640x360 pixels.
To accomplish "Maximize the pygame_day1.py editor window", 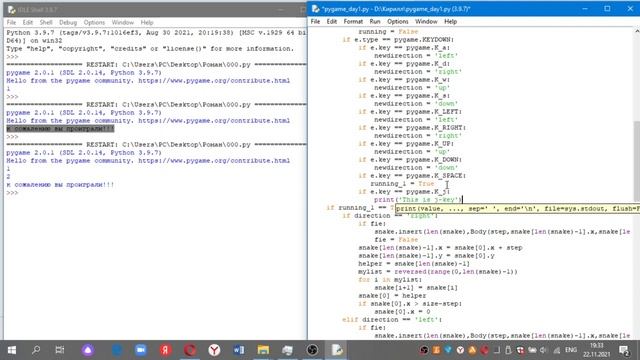I will tap(607, 9).
